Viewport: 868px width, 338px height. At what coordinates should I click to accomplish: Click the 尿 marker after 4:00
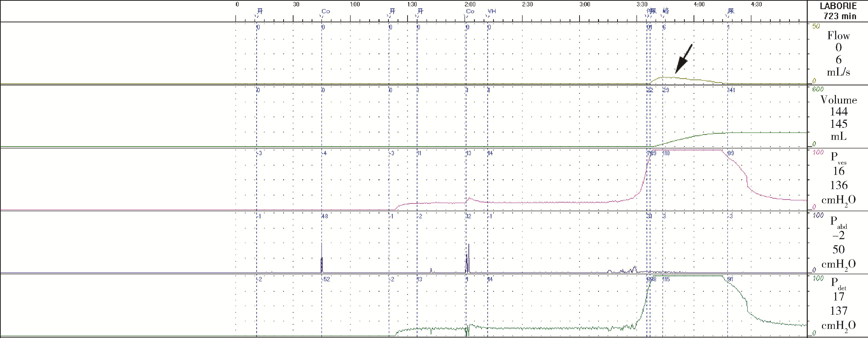tap(731, 11)
